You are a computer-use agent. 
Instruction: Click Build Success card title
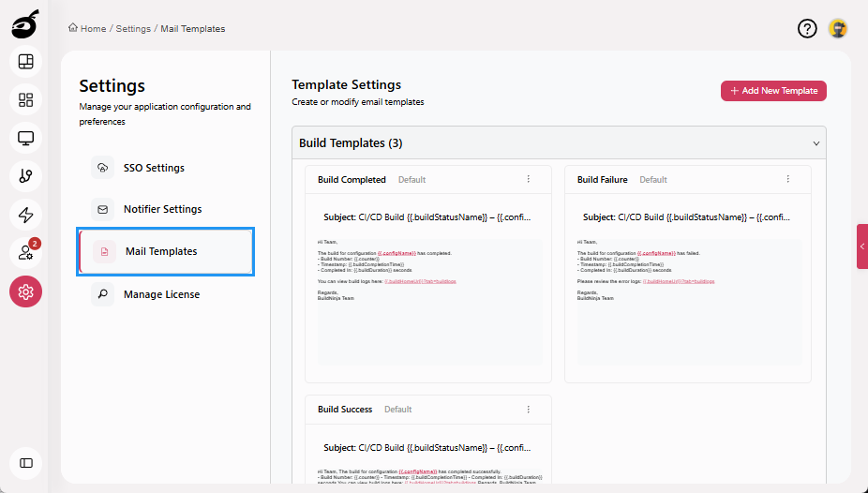[345, 410]
